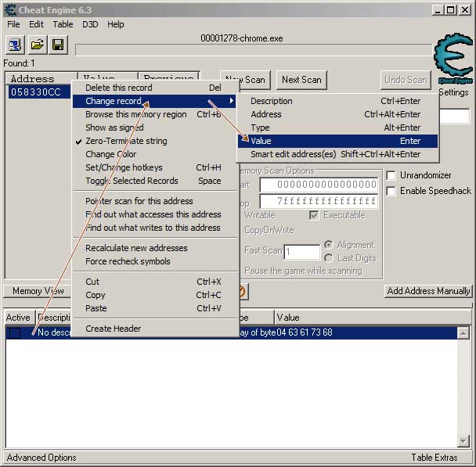
Task: Click the Start address input field
Action: [x=319, y=185]
